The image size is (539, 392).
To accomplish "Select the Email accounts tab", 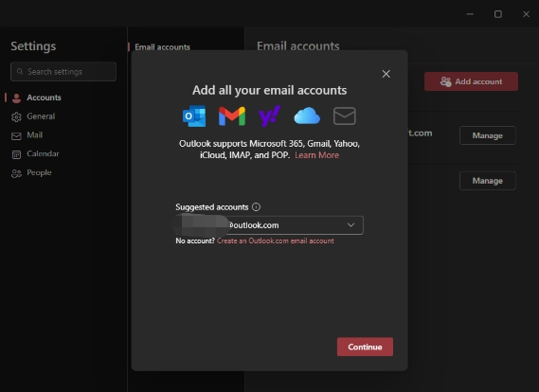I will 162,47.
